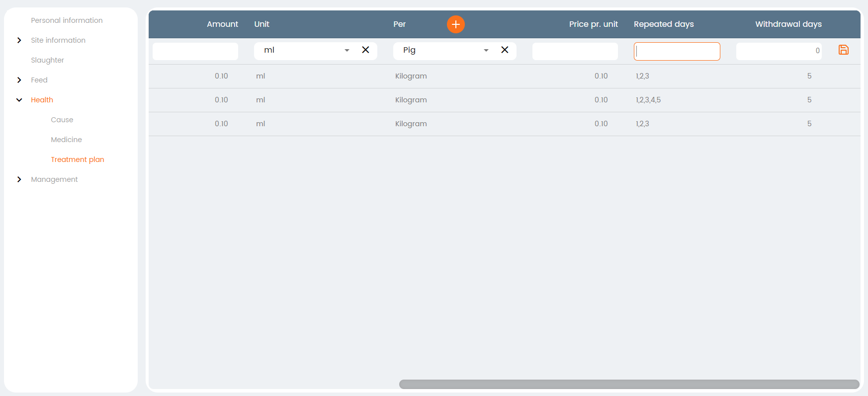Go to the Cause submenu
The image size is (868, 396).
[x=62, y=120]
